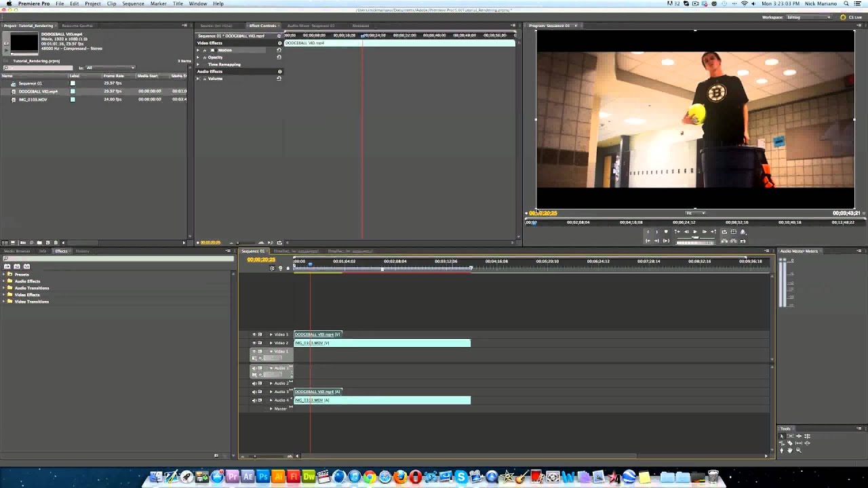Click the Set Unnumbered Marker icon in timeline
Viewport: 868px width, 488px height.
pos(288,268)
